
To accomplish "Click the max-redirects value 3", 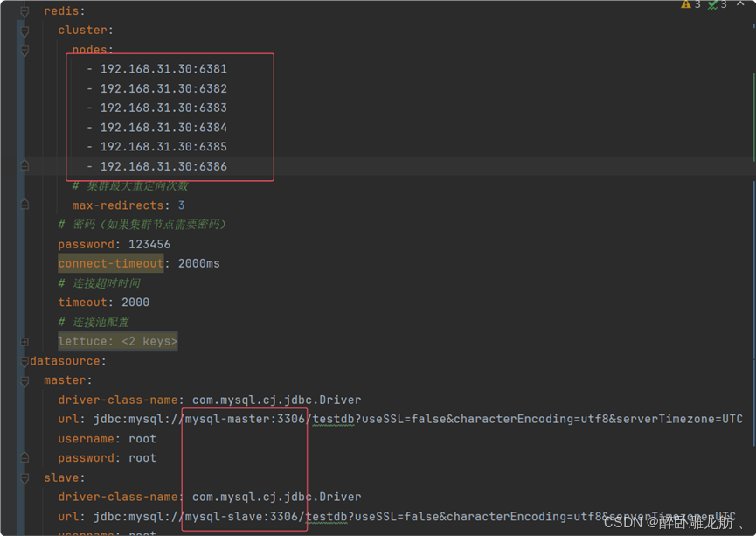I will (181, 205).
